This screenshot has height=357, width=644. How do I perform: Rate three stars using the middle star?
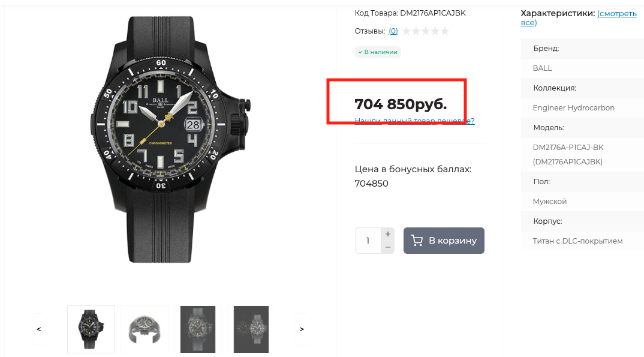[426, 31]
